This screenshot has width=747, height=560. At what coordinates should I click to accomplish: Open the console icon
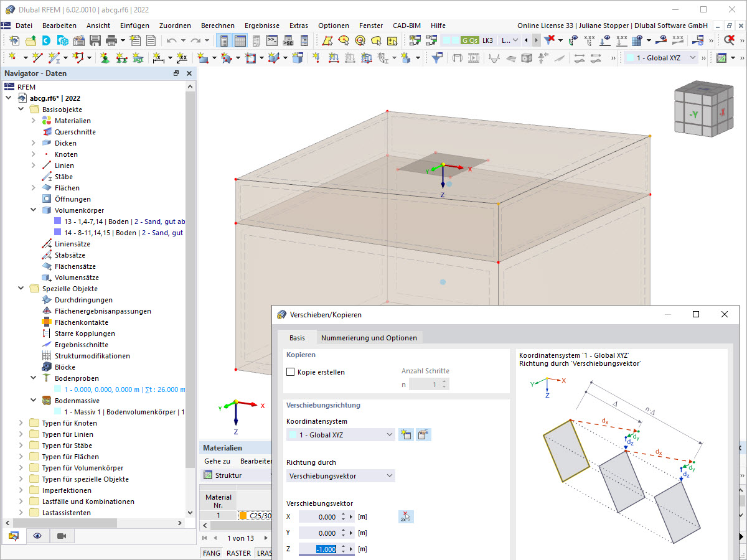[272, 40]
